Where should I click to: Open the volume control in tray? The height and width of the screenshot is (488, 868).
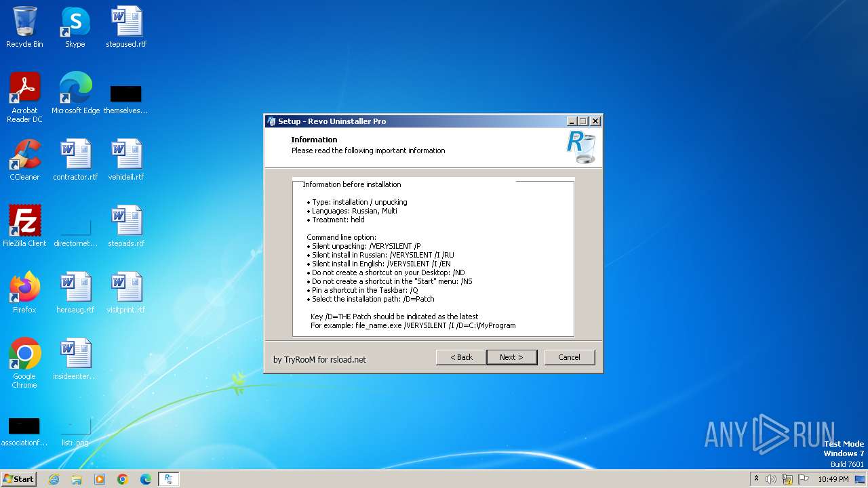771,479
